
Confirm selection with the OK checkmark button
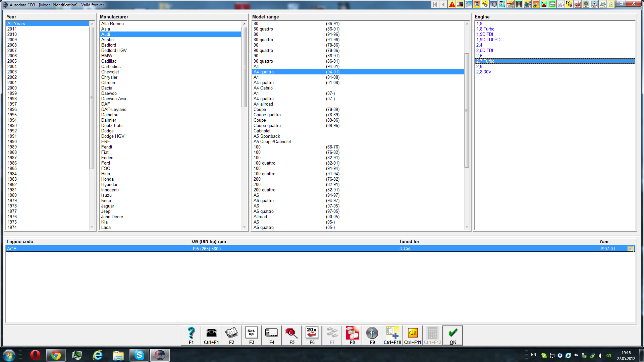(453, 334)
